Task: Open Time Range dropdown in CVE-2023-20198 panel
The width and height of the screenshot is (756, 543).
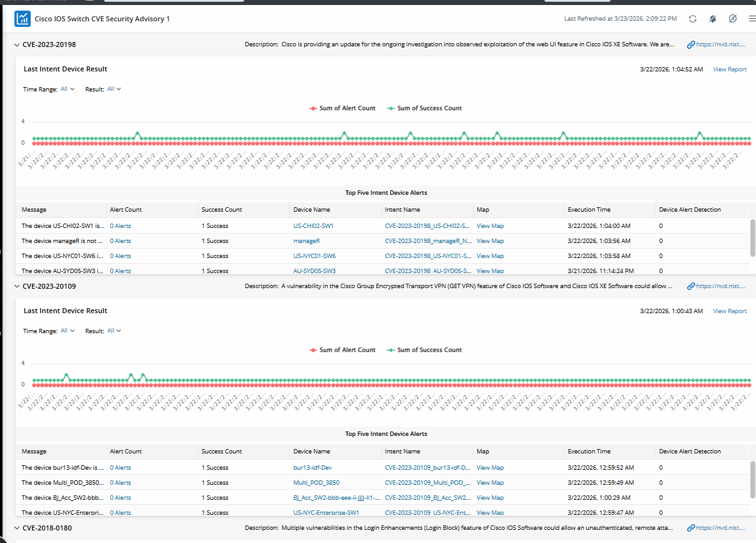Action: click(68, 89)
